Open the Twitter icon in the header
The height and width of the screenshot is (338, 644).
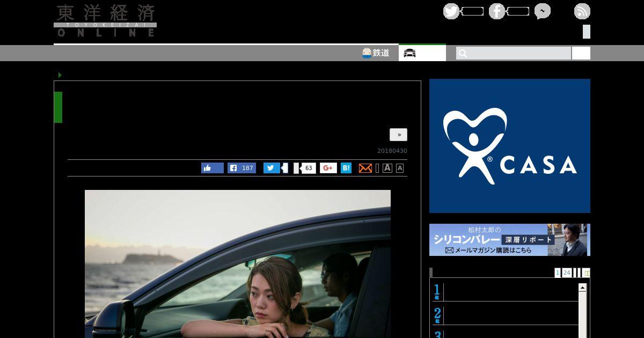pyautogui.click(x=451, y=11)
